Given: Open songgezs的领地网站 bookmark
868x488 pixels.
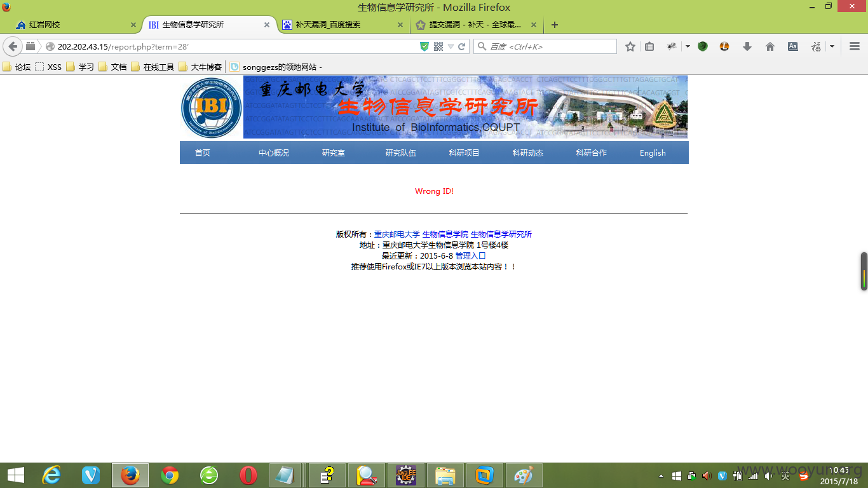Looking at the screenshot, I should pyautogui.click(x=276, y=67).
